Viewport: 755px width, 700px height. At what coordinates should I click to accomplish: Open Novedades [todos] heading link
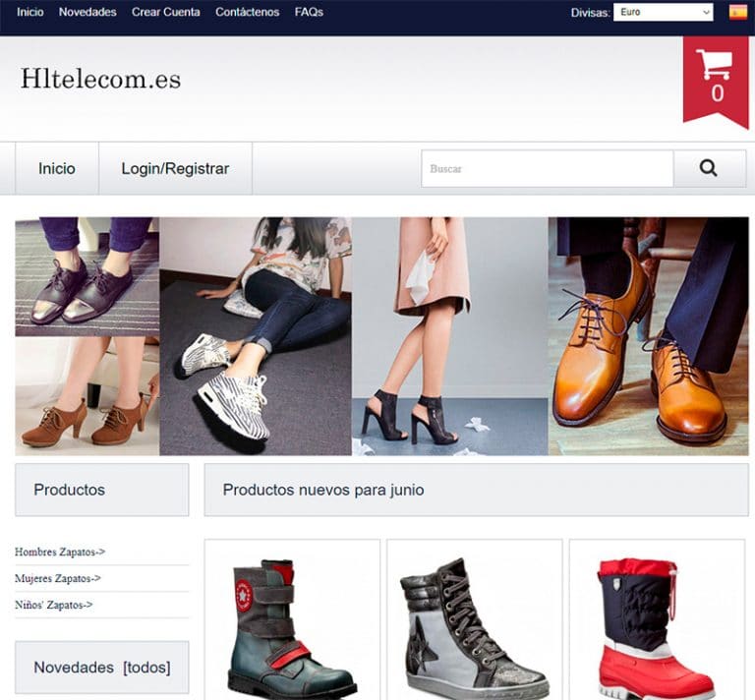[x=102, y=668]
